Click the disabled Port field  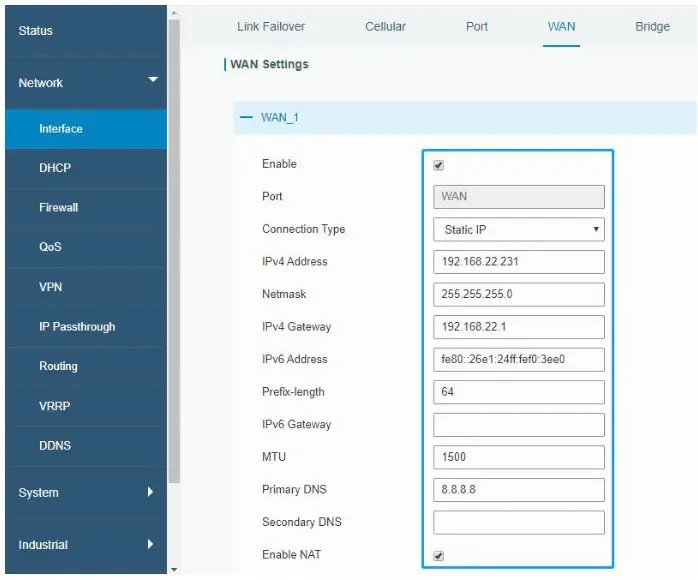(x=519, y=197)
